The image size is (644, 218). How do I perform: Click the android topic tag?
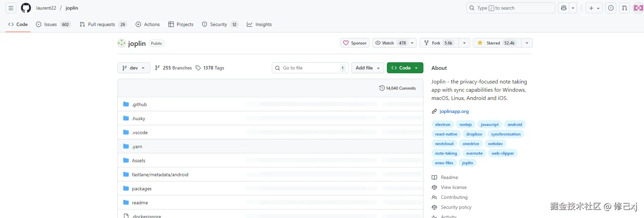[x=515, y=125]
